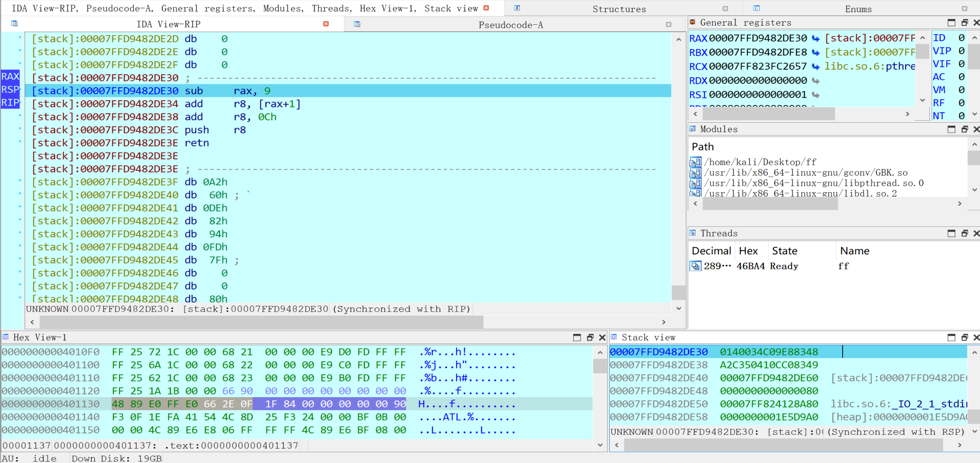This screenshot has height=463, width=980.
Task: Open the Structures tab
Action: pos(619,9)
